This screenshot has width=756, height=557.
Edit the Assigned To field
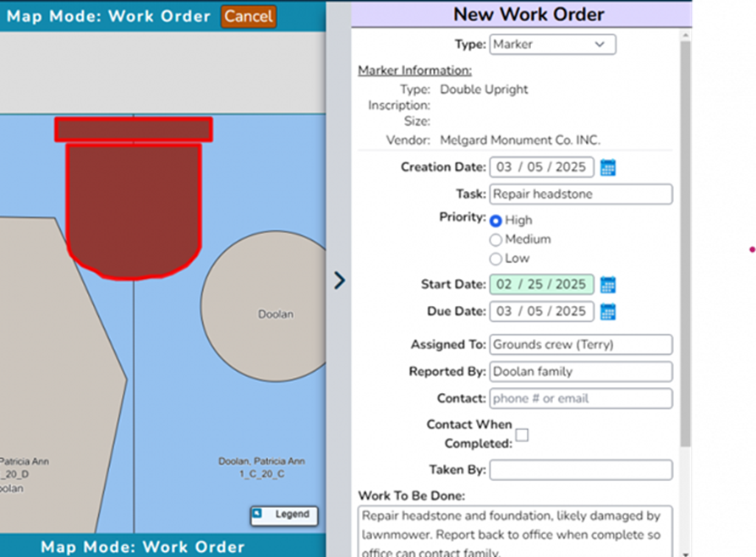coord(581,345)
